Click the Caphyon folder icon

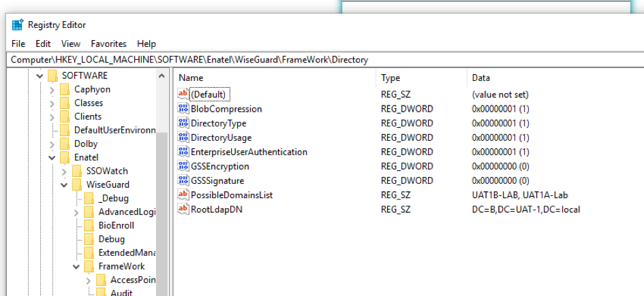(65, 89)
